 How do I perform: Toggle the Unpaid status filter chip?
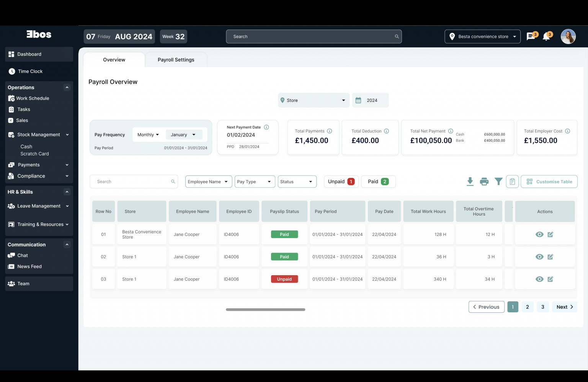341,181
